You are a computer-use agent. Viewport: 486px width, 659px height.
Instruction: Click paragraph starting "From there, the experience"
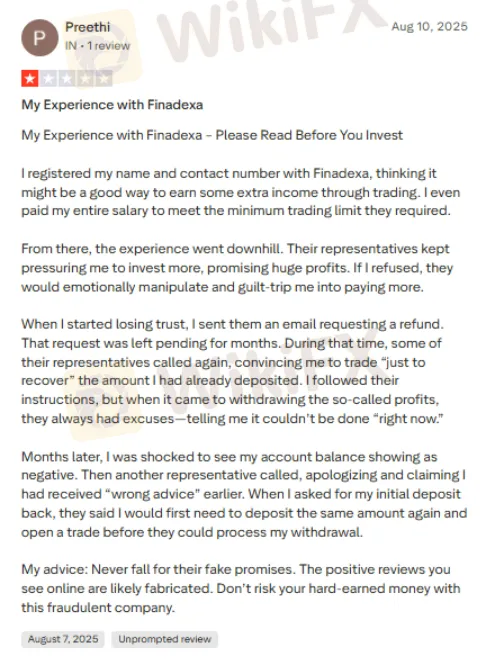pos(237,268)
